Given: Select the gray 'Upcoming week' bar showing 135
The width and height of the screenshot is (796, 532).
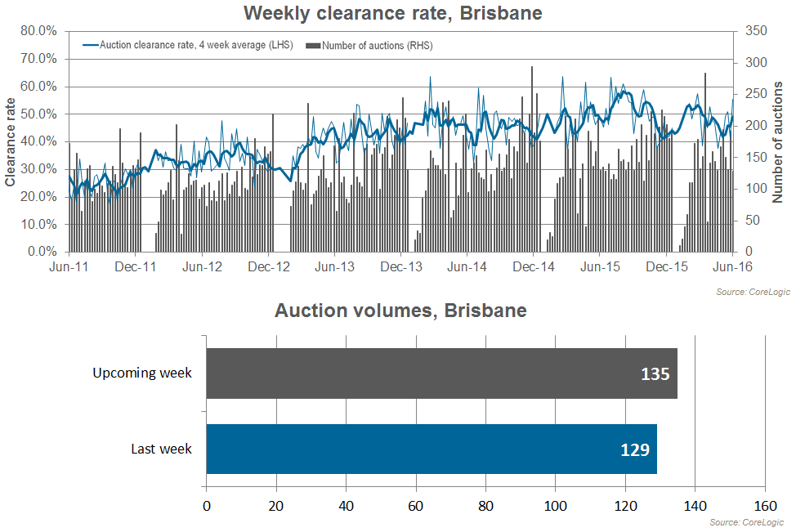Looking at the screenshot, I should tap(441, 373).
